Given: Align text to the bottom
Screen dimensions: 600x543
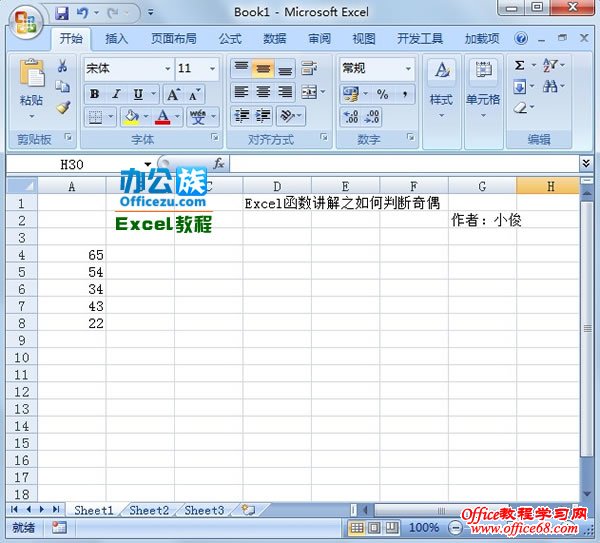Looking at the screenshot, I should (285, 68).
